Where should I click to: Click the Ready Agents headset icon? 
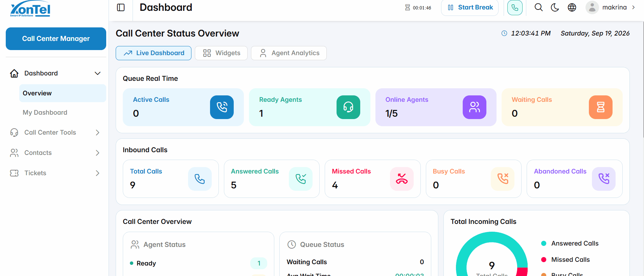348,107
